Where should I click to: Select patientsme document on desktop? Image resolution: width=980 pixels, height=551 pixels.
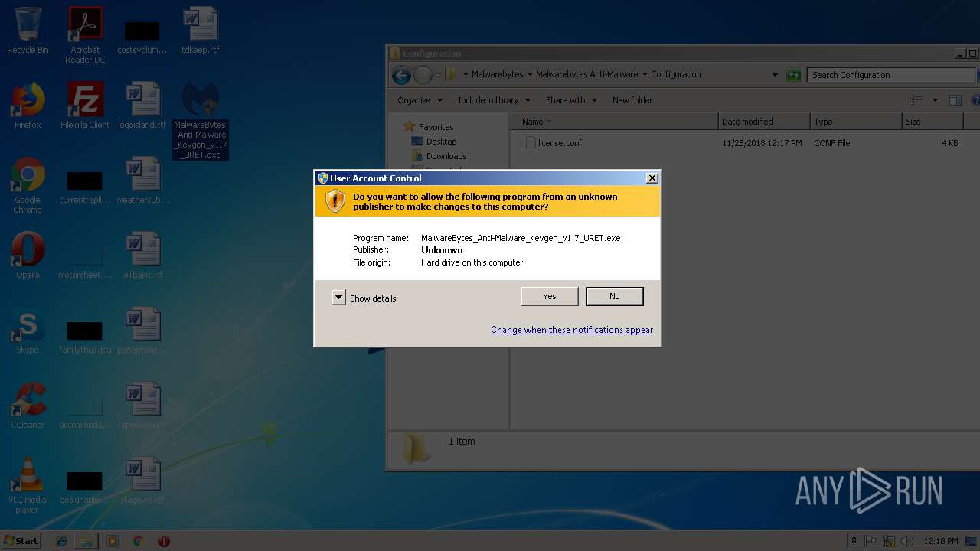142,331
